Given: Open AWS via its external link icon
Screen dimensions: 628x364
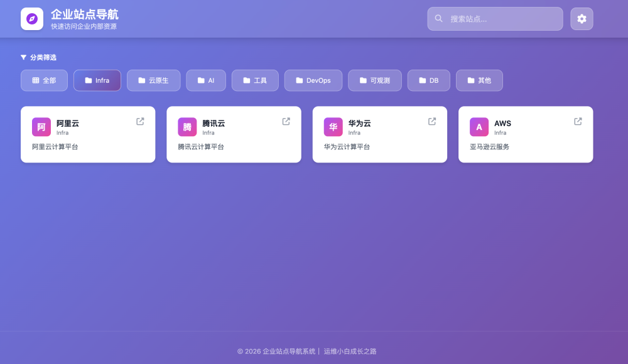Looking at the screenshot, I should (577, 121).
